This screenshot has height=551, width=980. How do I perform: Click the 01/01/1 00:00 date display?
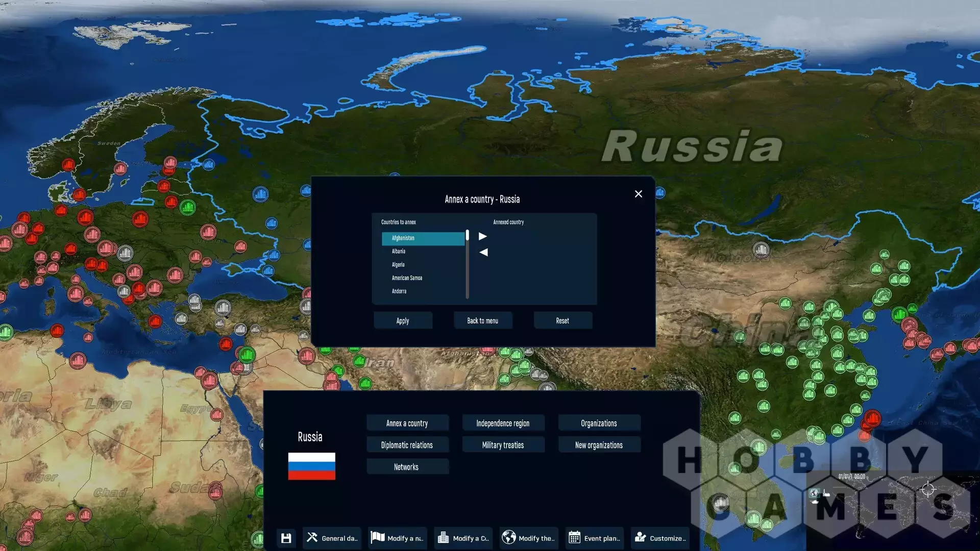[852, 477]
